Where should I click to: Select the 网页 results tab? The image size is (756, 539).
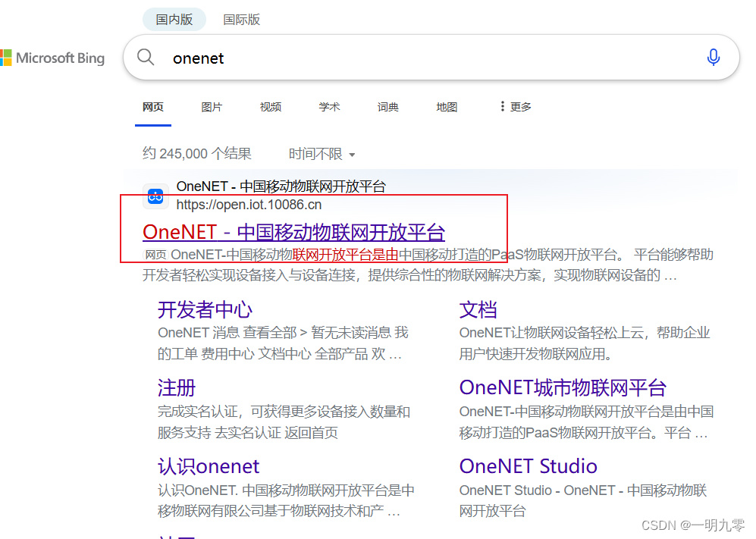153,107
